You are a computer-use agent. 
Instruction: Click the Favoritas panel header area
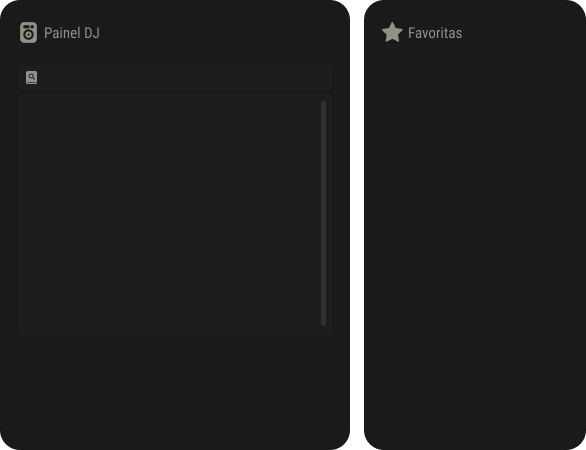(475, 33)
